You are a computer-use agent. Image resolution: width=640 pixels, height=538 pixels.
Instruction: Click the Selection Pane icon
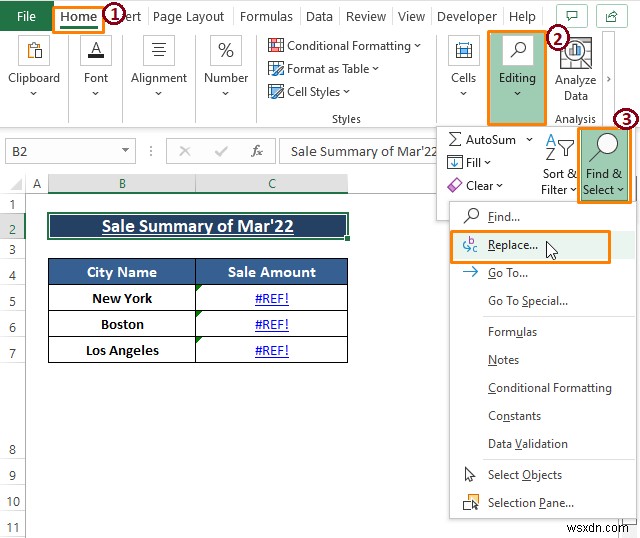pyautogui.click(x=471, y=502)
